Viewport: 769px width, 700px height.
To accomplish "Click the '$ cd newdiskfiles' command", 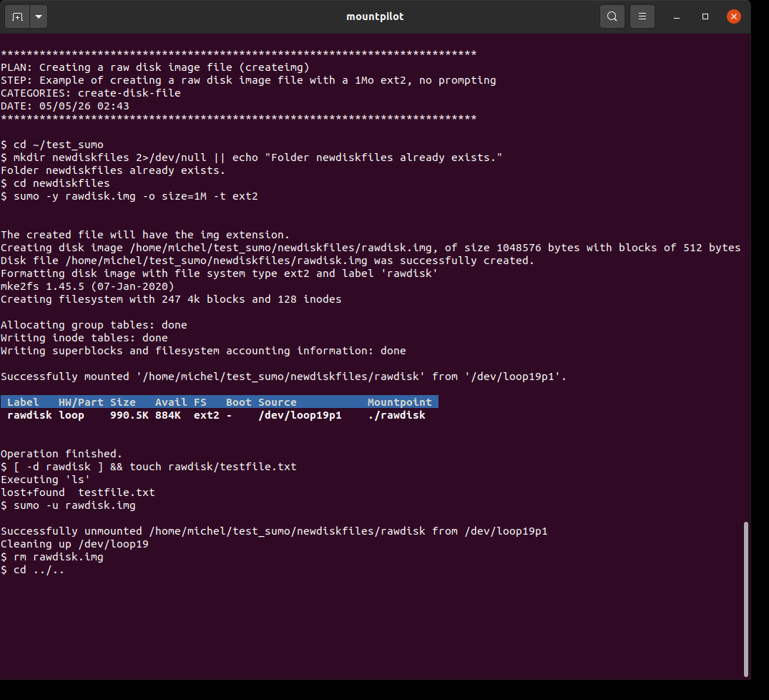I will click(55, 183).
